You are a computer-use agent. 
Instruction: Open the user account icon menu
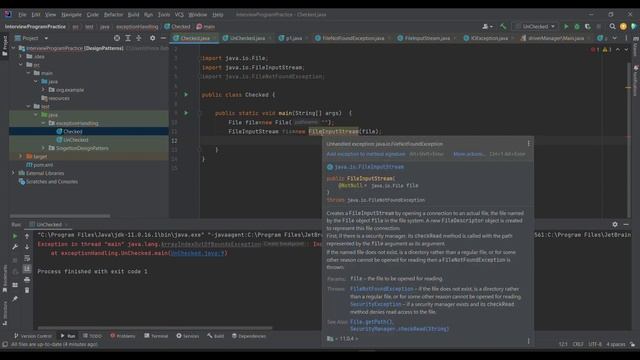click(x=487, y=27)
